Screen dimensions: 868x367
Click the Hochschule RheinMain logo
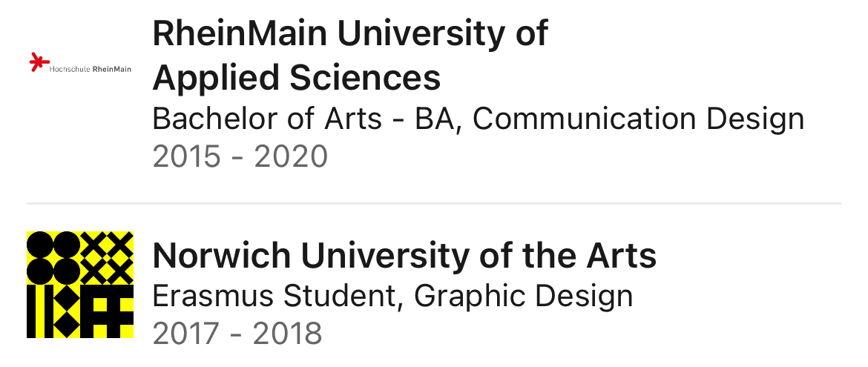point(80,65)
